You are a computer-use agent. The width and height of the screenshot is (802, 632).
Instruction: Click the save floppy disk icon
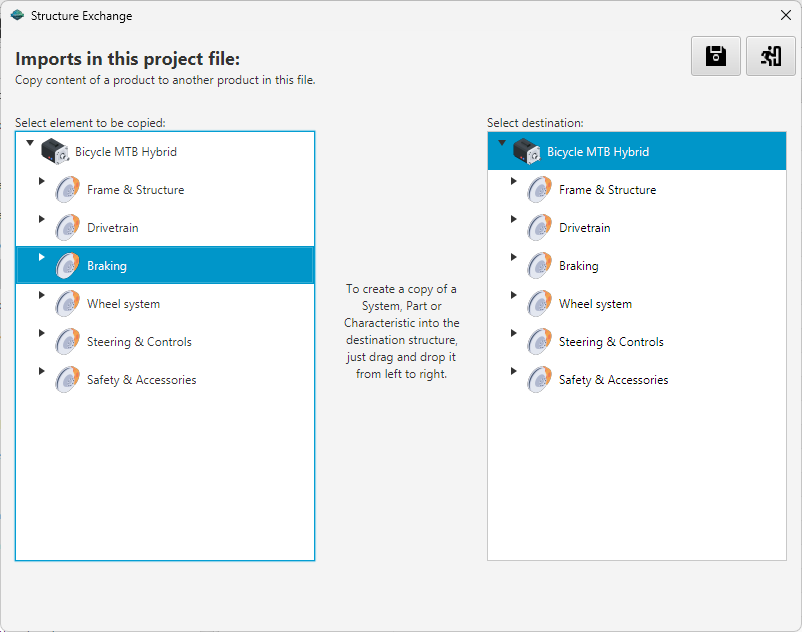click(716, 56)
